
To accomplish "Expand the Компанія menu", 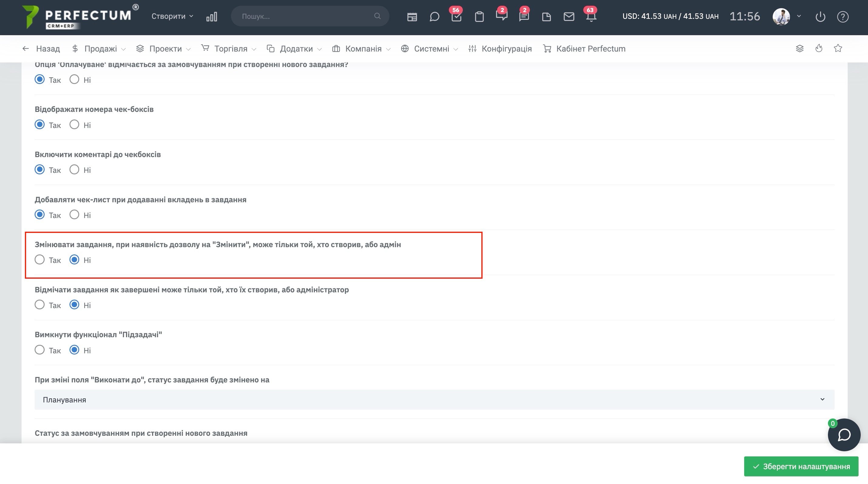I will click(361, 49).
